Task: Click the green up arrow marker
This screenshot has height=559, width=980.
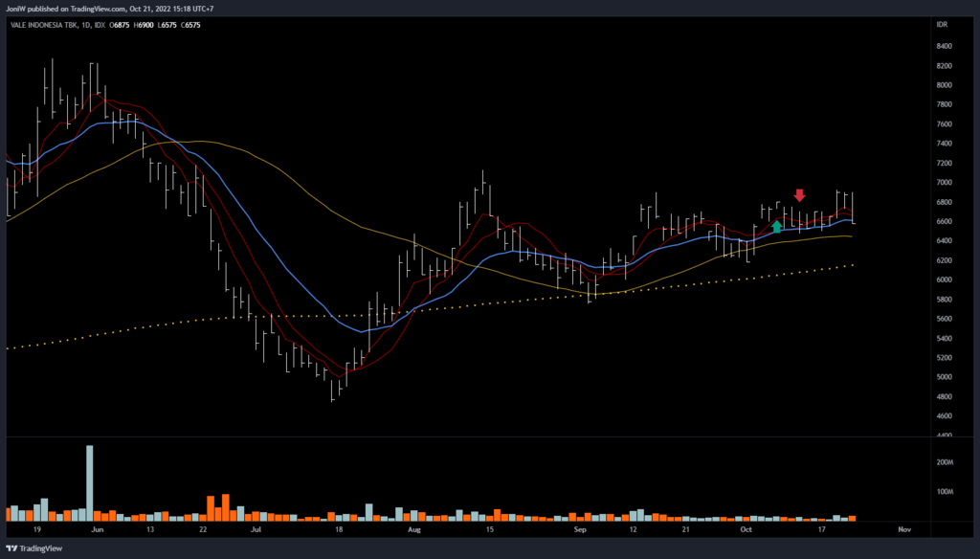Action: point(777,227)
